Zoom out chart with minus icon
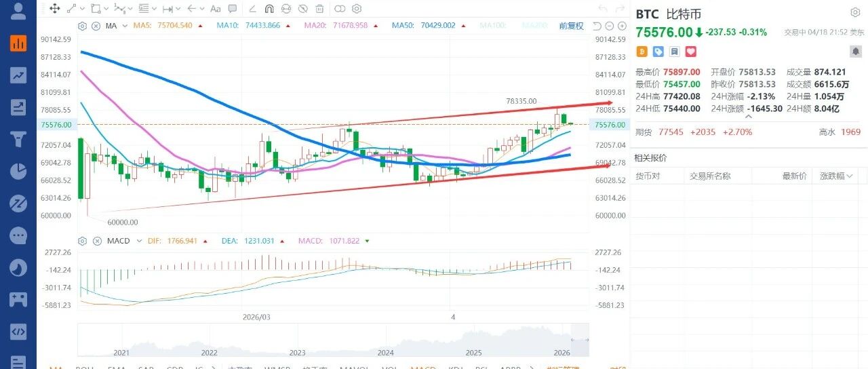 tap(608, 26)
